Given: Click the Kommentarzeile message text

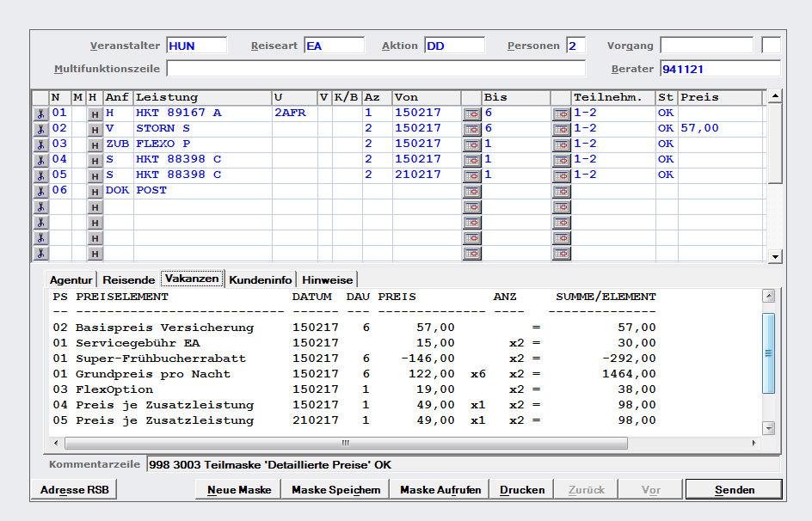Looking at the screenshot, I should point(270,464).
